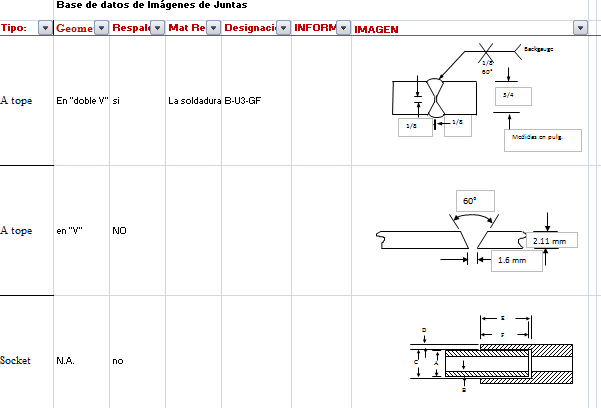The height and width of the screenshot is (408, 601).
Task: Select the 'La soldadura' cell
Action: pyautogui.click(x=193, y=101)
